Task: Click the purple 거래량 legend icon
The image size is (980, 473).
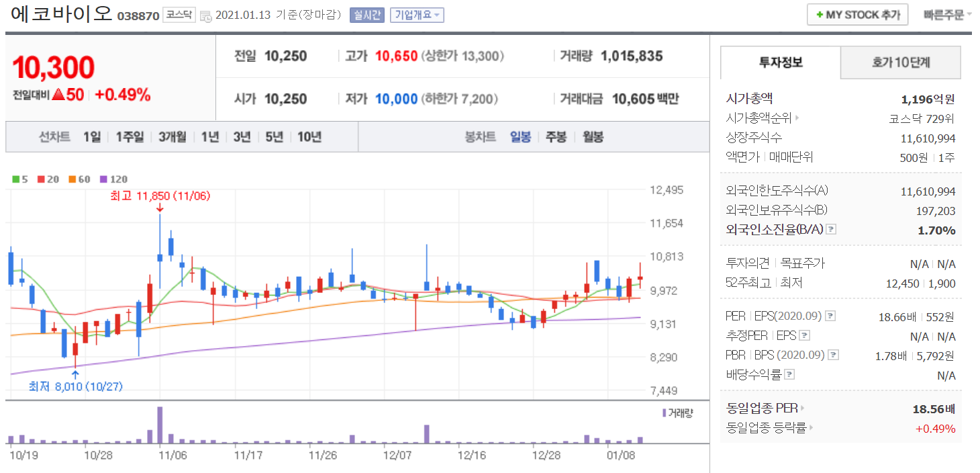Action: (664, 413)
